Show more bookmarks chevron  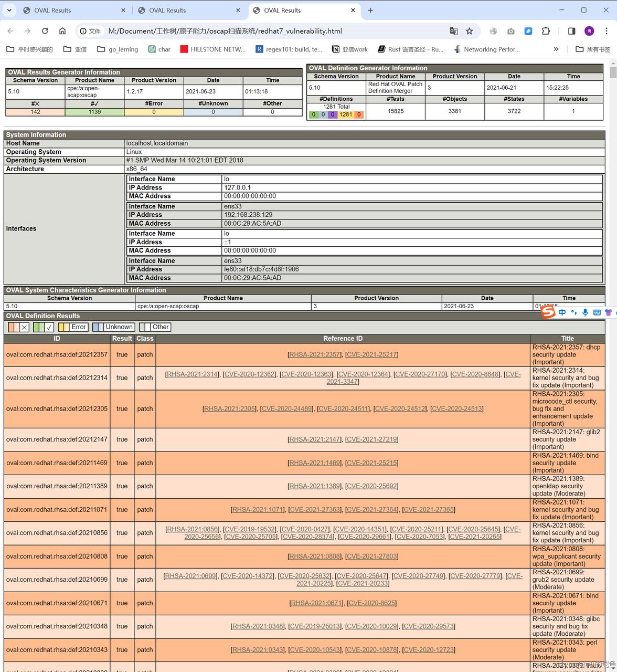pyautogui.click(x=556, y=49)
